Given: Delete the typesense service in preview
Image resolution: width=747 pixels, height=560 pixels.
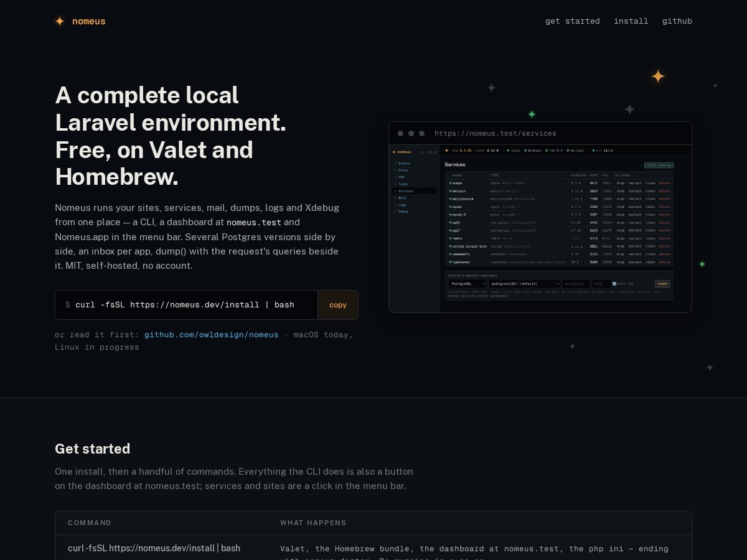Looking at the screenshot, I should click(x=665, y=262).
